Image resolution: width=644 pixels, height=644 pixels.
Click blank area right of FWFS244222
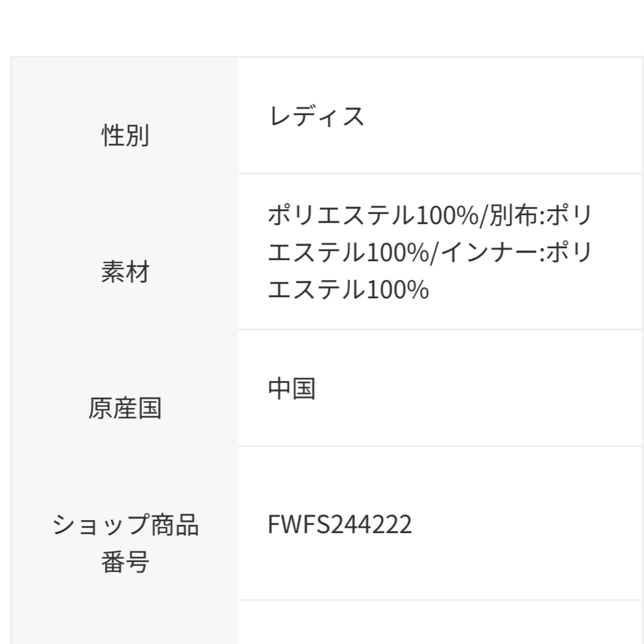coord(527,524)
